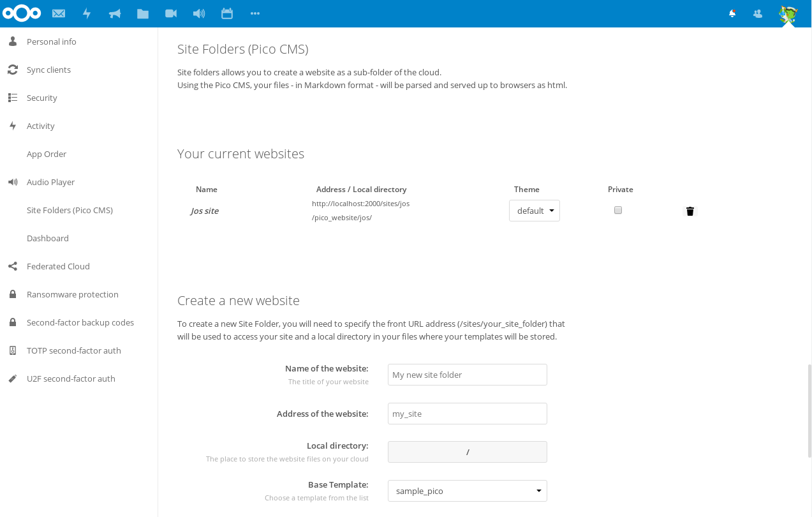This screenshot has height=517, width=812.
Task: Click the Theme column header
Action: tap(527, 190)
